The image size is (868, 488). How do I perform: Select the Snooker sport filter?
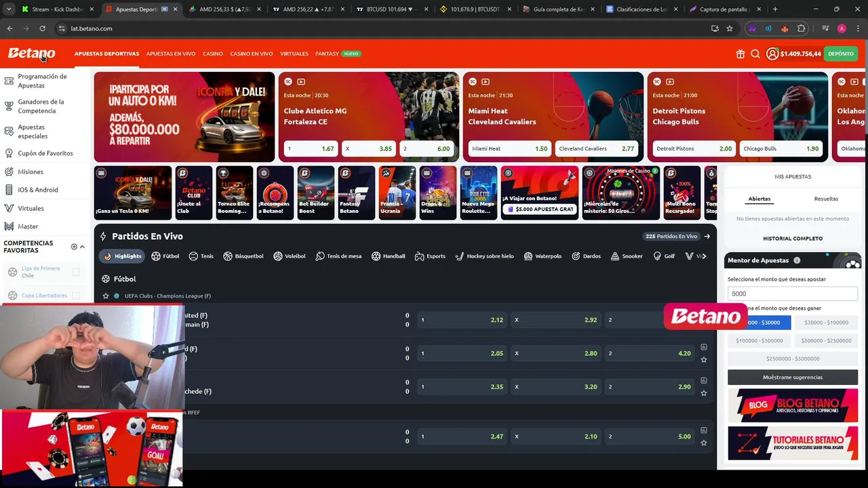pyautogui.click(x=627, y=256)
